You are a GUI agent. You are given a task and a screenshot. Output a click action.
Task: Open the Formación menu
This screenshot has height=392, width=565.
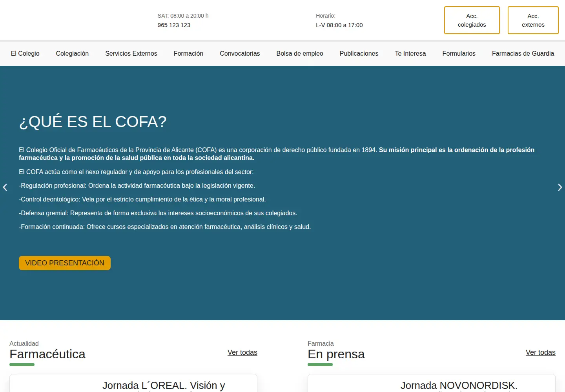188,53
